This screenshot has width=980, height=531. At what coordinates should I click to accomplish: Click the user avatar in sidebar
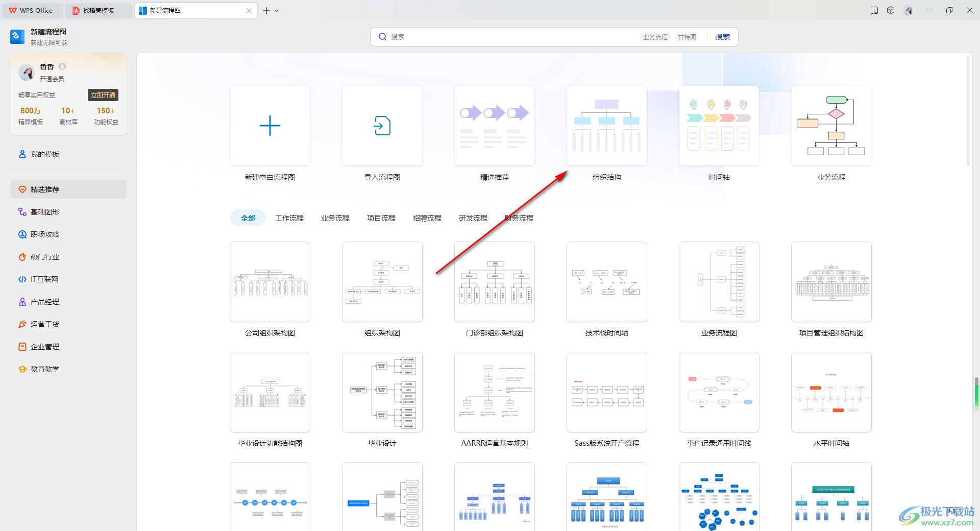click(x=27, y=73)
